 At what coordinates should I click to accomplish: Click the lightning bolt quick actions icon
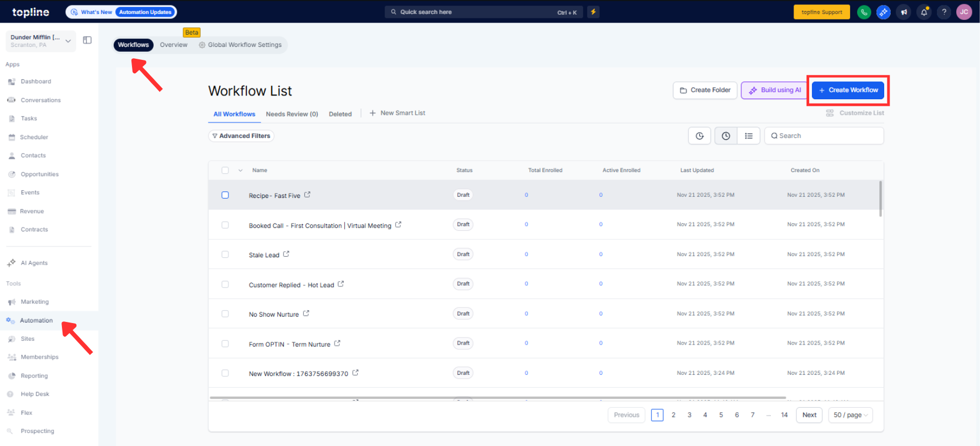click(x=593, y=12)
